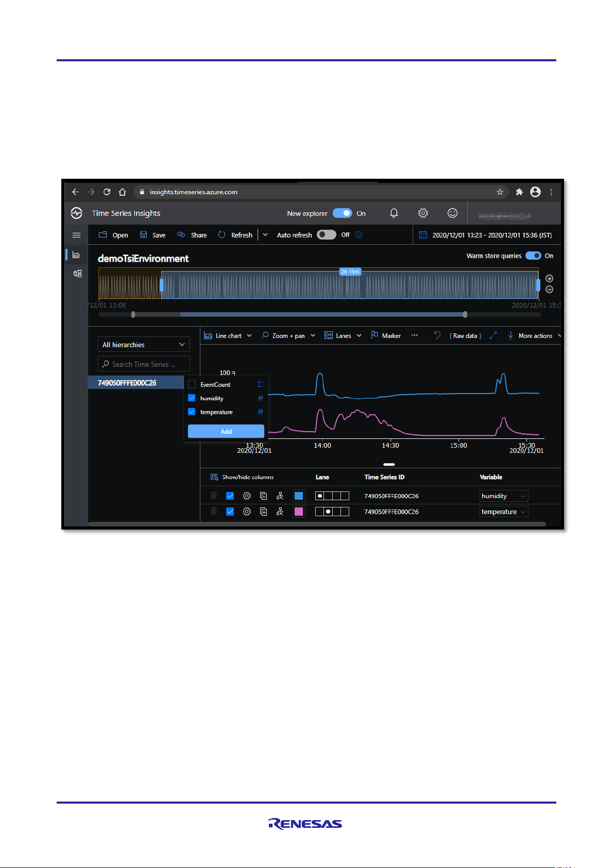Click the Auto refresh info icon
This screenshot has width=614, height=868.
click(x=359, y=235)
